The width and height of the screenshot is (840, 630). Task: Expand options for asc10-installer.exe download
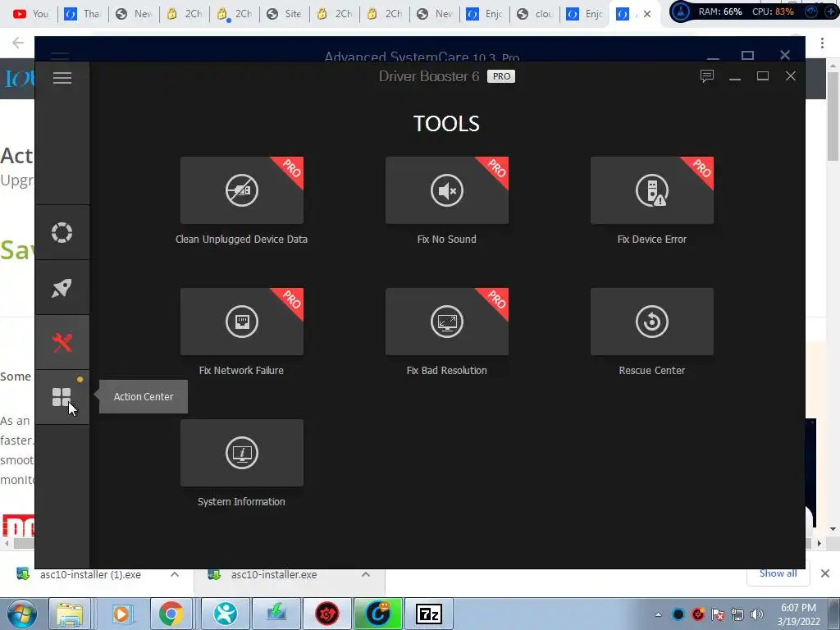coord(366,574)
